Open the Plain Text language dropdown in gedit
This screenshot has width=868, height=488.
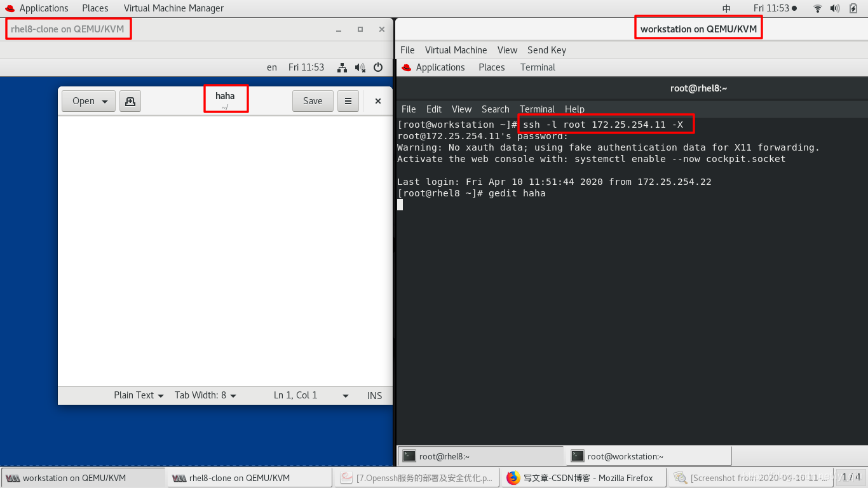(139, 395)
